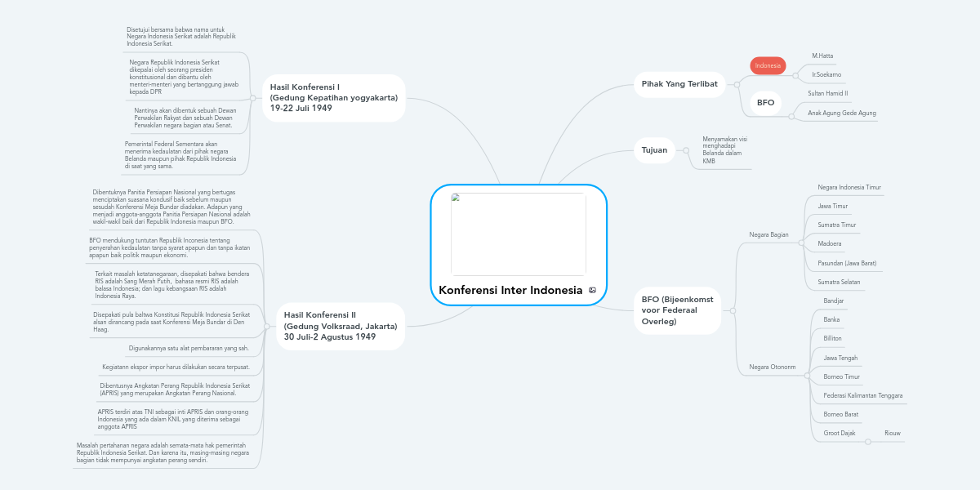Screen dimensions: 980x490
Task: Click the broken image placeholder in central node
Action: coord(518,234)
